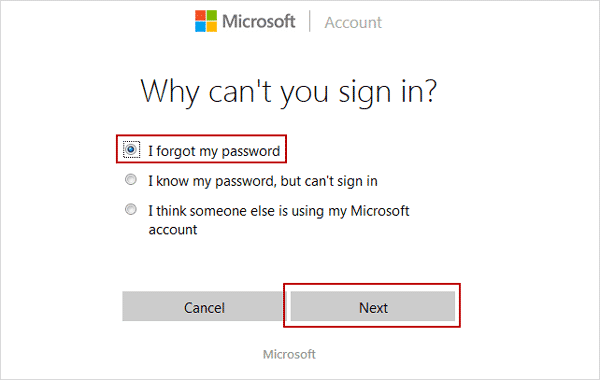600x380 pixels.
Task: Click the blue square of Microsoft logo
Action: (x=200, y=27)
